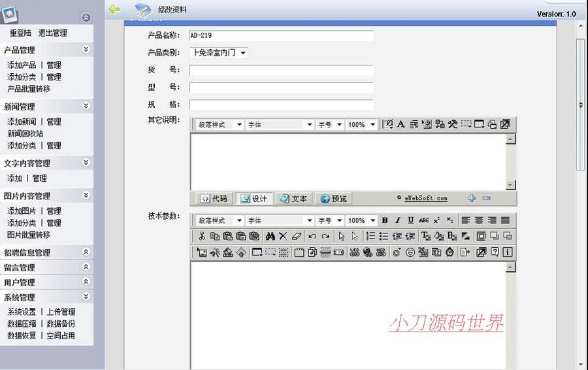
Task: Expand the 留言管理 sidebar section
Action: pos(86,267)
